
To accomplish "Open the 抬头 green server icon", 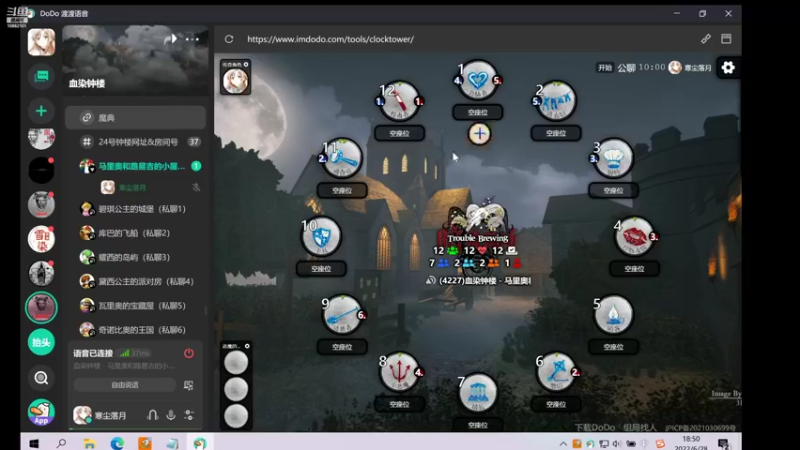I will [41, 342].
